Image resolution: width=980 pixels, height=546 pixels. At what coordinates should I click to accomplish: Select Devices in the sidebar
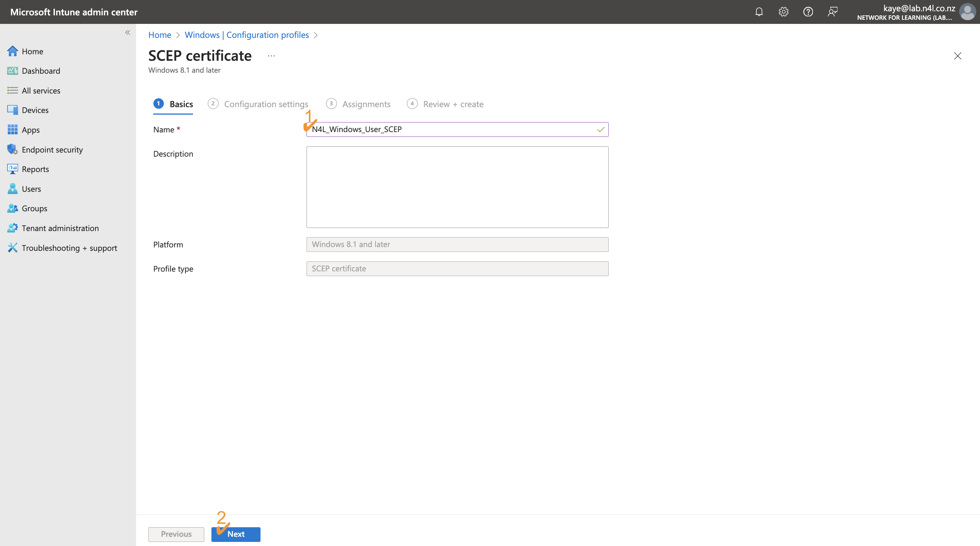[35, 110]
